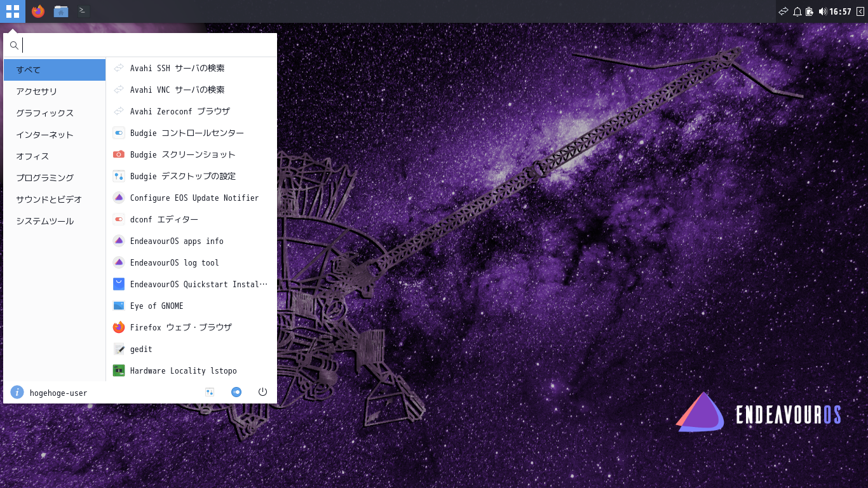
Task: Click the EndeavourOS log tool icon
Action: tap(119, 262)
